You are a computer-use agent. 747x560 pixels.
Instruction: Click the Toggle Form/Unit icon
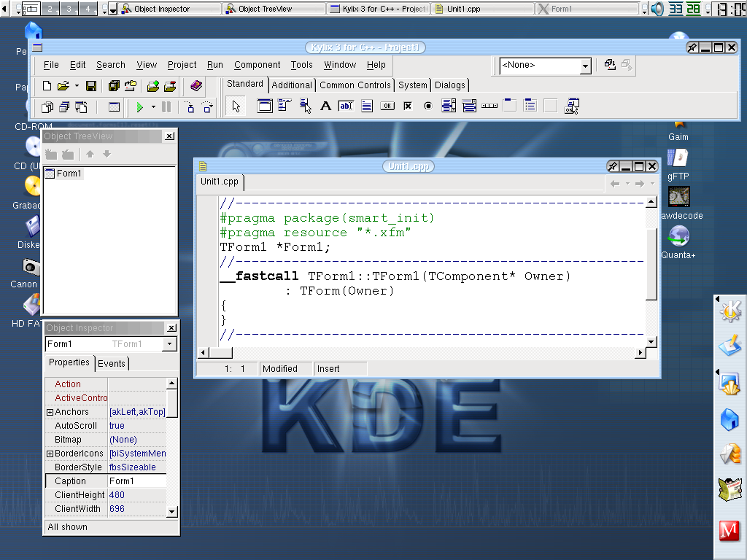coord(82,107)
